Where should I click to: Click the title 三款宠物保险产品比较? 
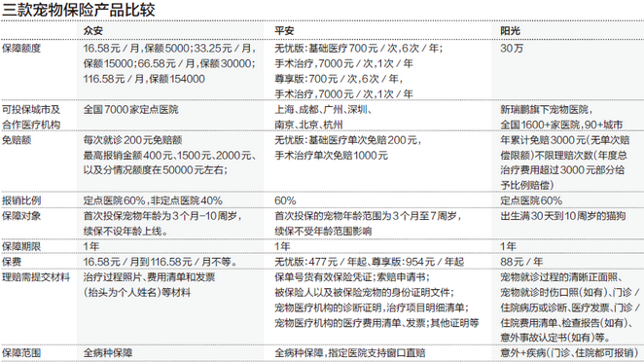(79, 10)
